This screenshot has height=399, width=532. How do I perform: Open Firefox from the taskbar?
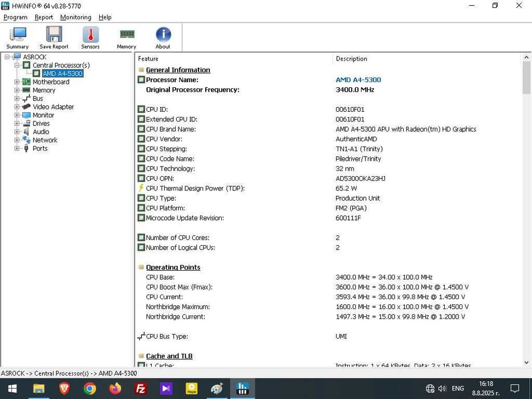point(115,389)
